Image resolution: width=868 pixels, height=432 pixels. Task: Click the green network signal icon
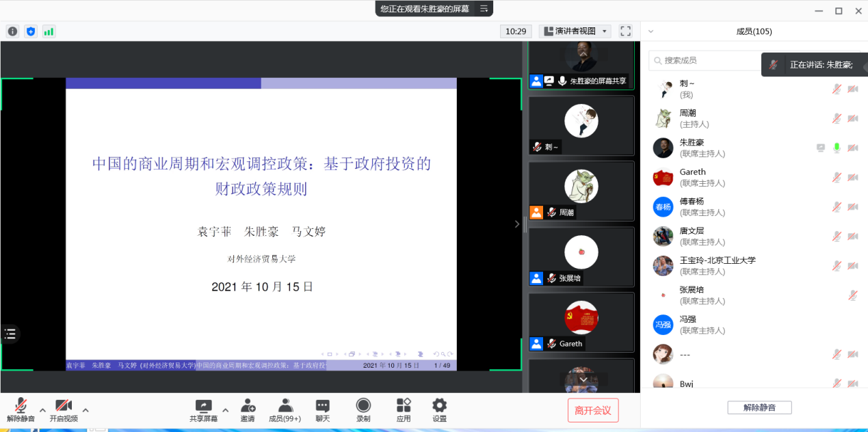[49, 31]
